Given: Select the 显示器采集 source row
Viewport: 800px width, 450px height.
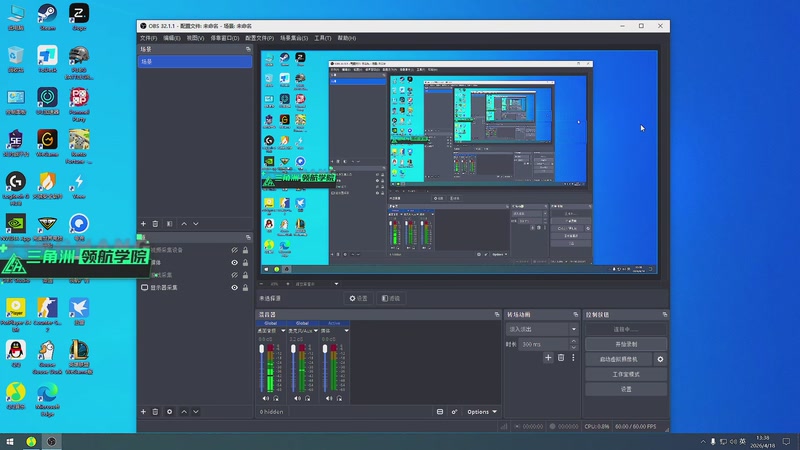Looking at the screenshot, I should (x=194, y=287).
